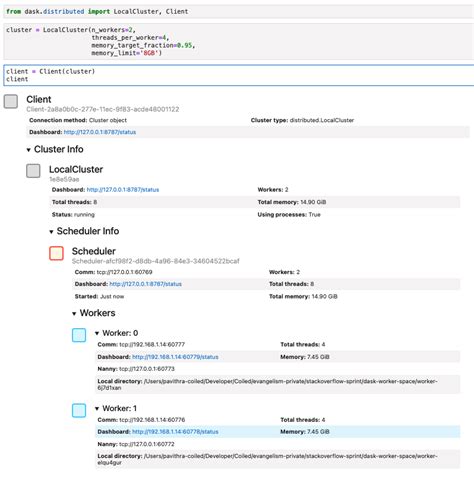The height and width of the screenshot is (493, 474).
Task: Click the Scheduler ID text
Action: coord(156,261)
